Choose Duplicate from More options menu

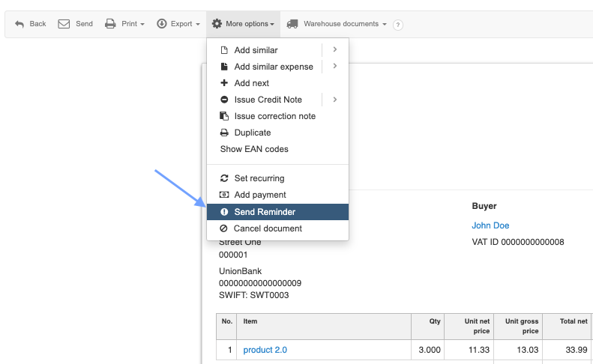coord(252,133)
